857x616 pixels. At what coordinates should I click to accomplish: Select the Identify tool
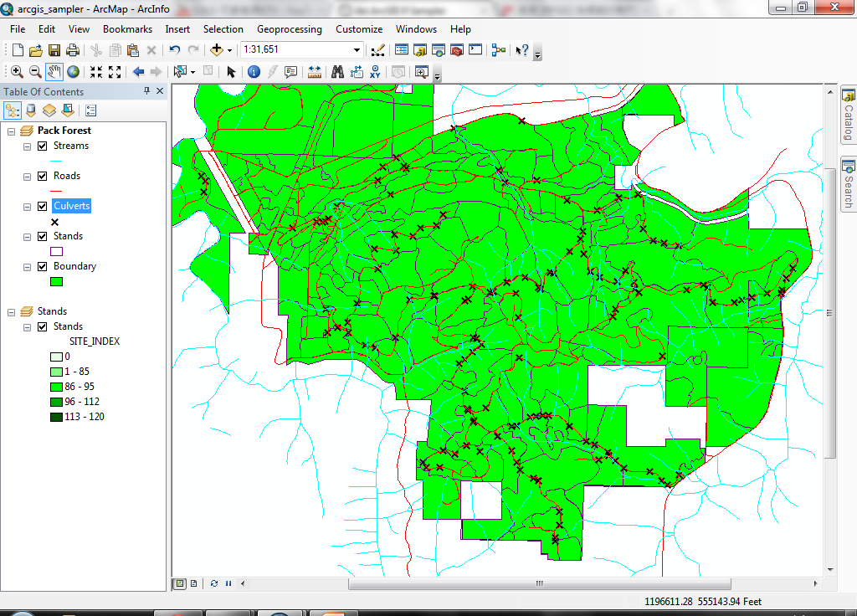point(254,72)
